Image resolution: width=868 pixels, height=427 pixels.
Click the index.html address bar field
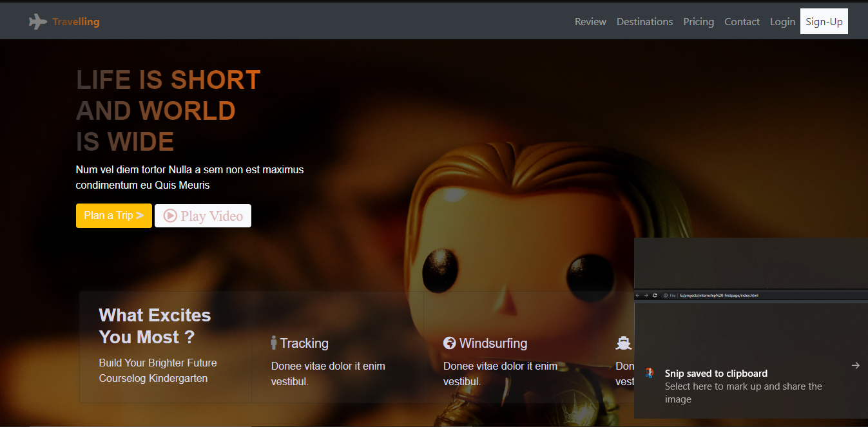(x=719, y=295)
